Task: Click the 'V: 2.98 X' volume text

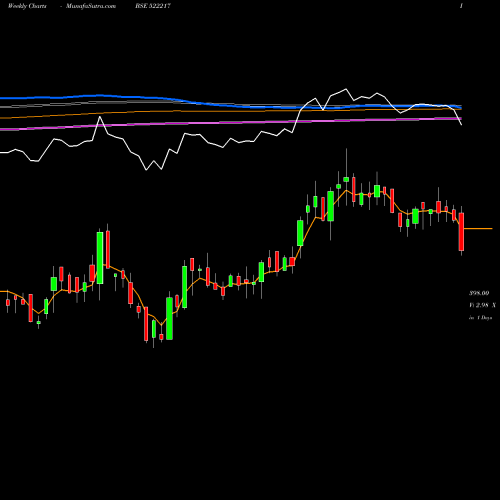Action: click(482, 305)
